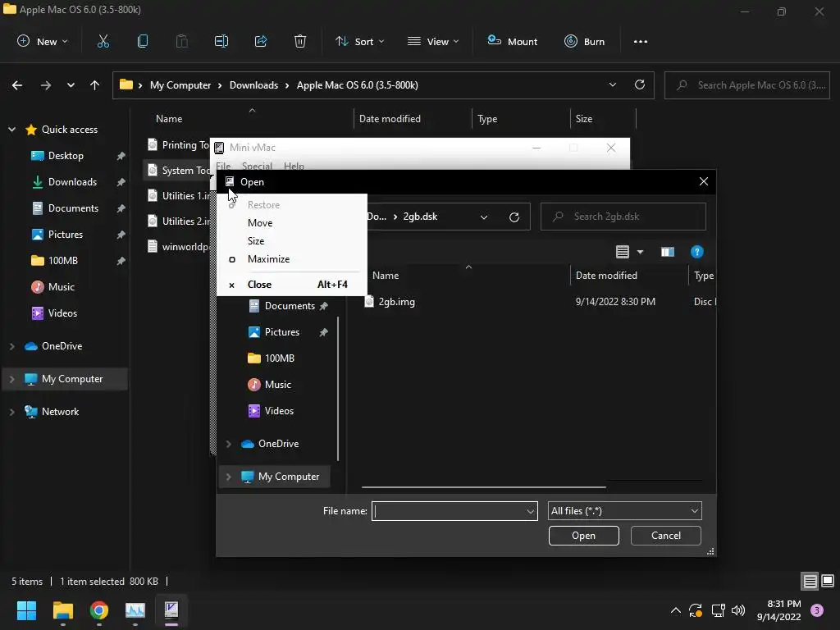Refresh the Open dialog folder view
Viewport: 840px width, 630px height.
point(514,217)
